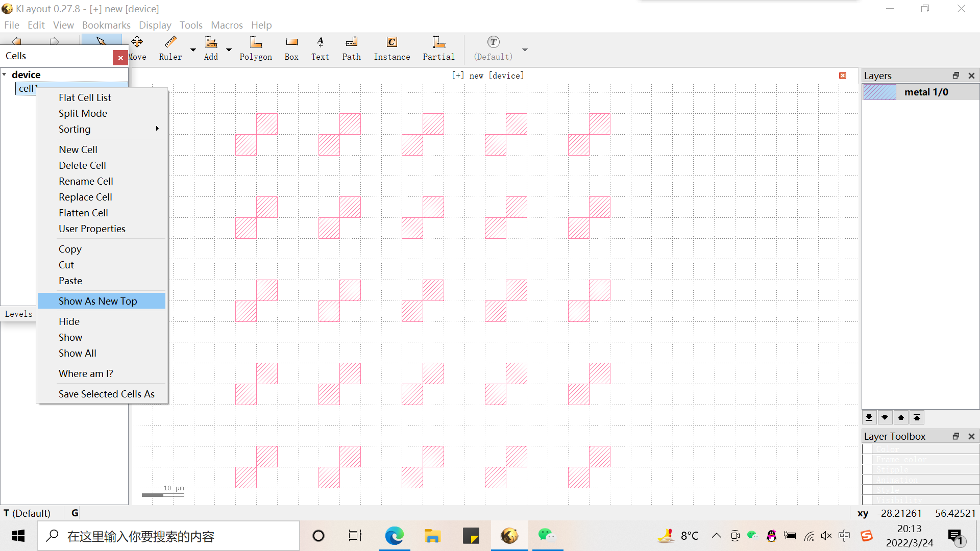Toggle the Color checkbox in Layer Toolbox
The image size is (980, 551).
click(x=867, y=449)
